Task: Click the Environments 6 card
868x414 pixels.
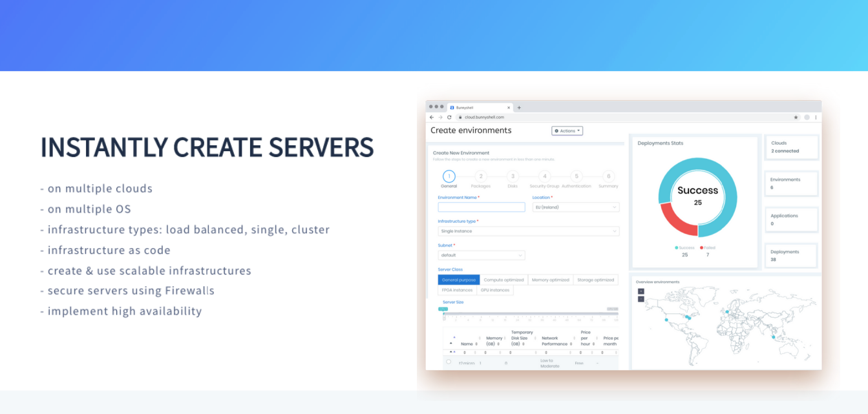Action: [x=792, y=183]
